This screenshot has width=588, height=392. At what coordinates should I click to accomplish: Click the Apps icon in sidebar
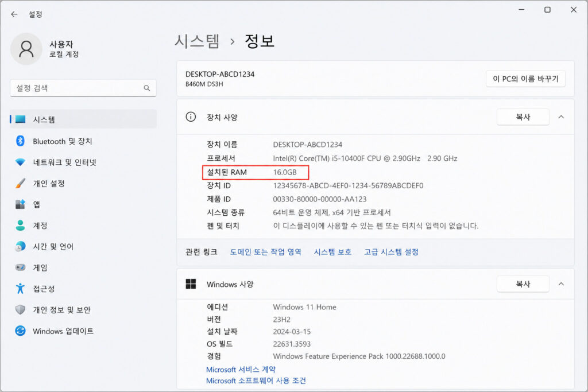pos(20,204)
